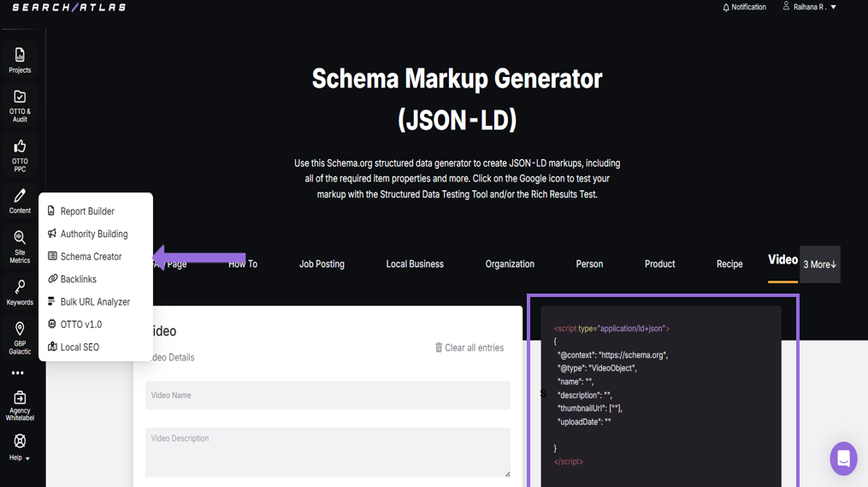868x487 pixels.
Task: Select Bulk URL Analyzer menu entry
Action: pyautogui.click(x=96, y=302)
